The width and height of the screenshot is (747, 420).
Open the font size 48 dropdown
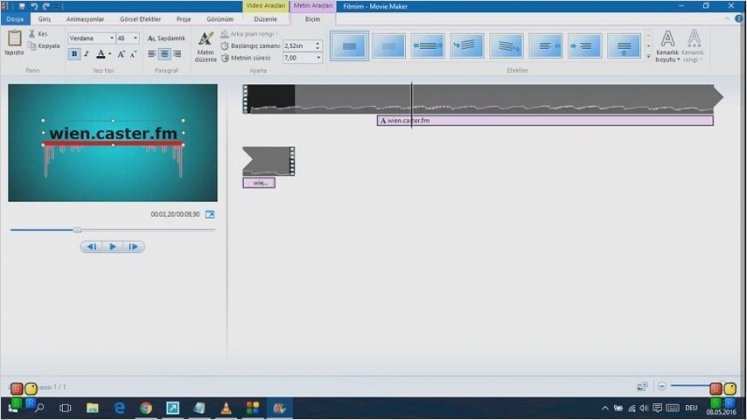pos(135,38)
